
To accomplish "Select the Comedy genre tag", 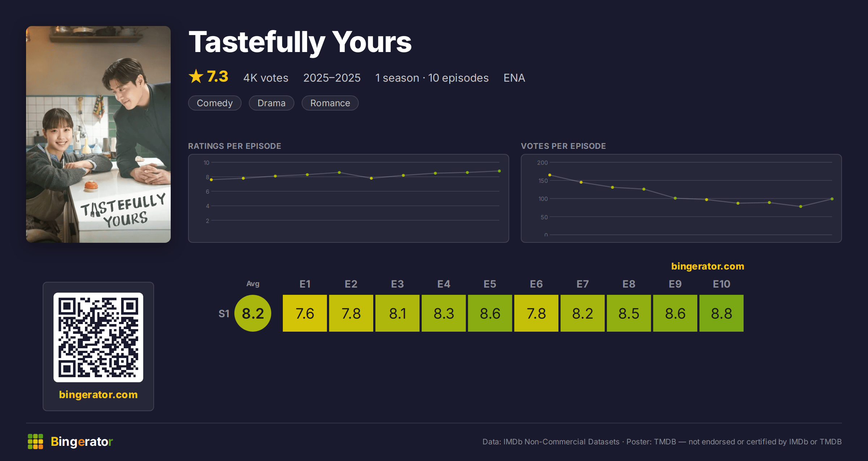I will (215, 103).
